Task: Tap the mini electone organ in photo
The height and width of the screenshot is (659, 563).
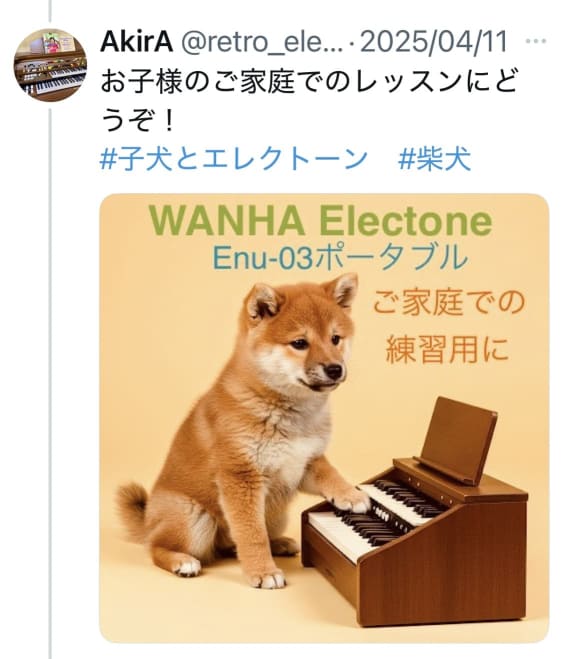Action: (415, 512)
